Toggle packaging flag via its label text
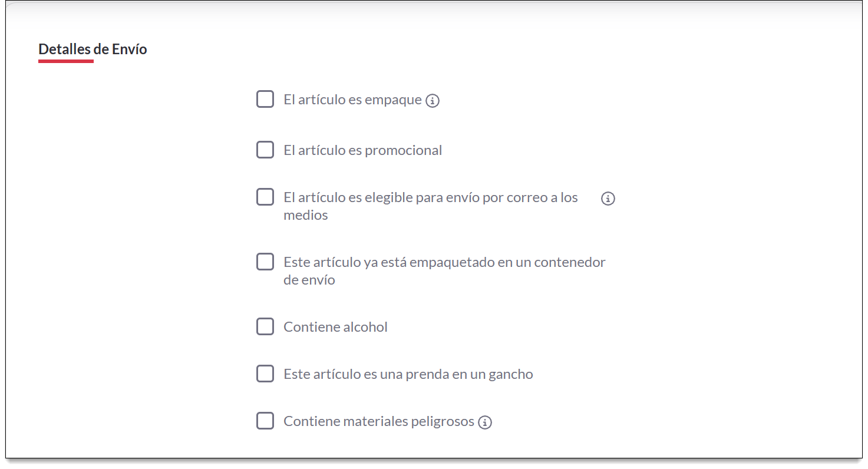The height and width of the screenshot is (469, 868). tap(353, 99)
